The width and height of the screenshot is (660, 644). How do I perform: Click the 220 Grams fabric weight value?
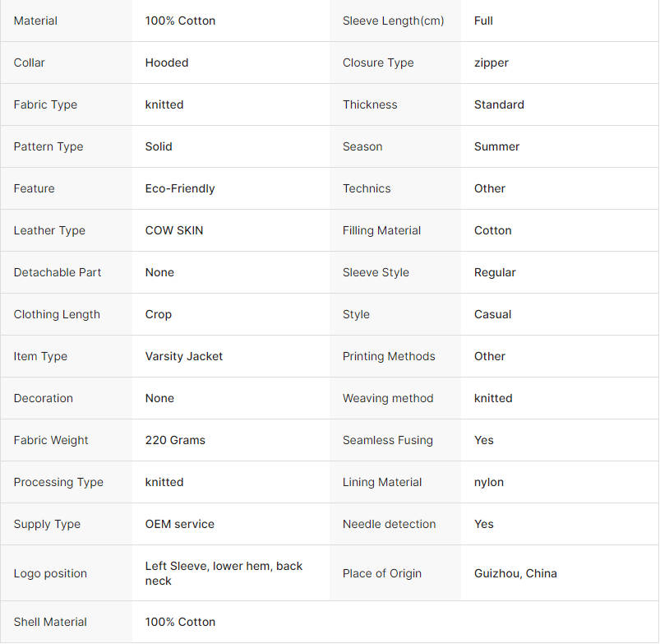click(175, 440)
